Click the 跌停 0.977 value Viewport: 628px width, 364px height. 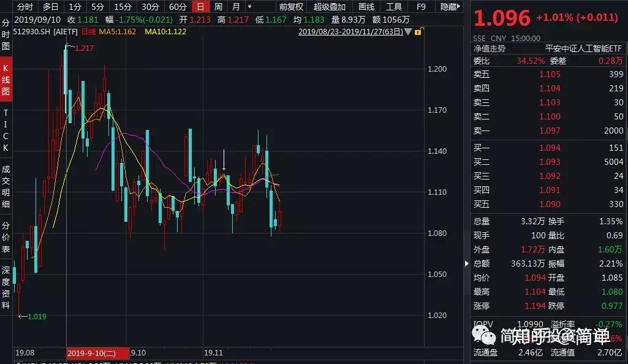pos(612,306)
